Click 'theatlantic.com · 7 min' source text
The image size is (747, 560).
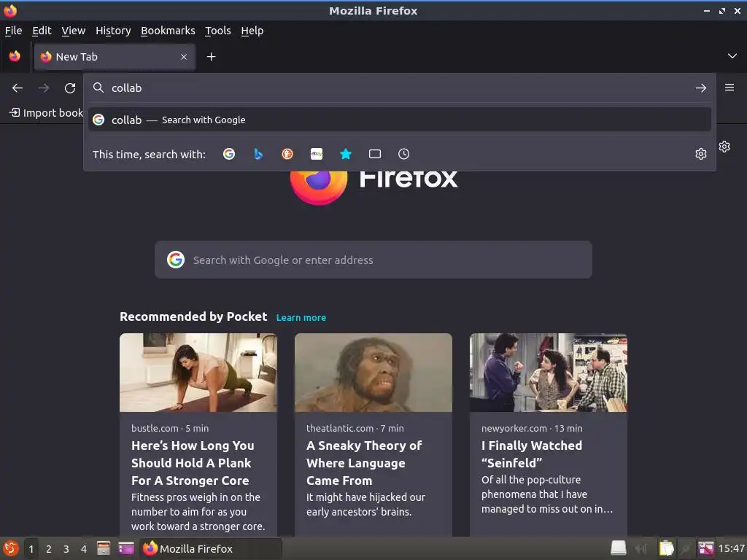[355, 428]
